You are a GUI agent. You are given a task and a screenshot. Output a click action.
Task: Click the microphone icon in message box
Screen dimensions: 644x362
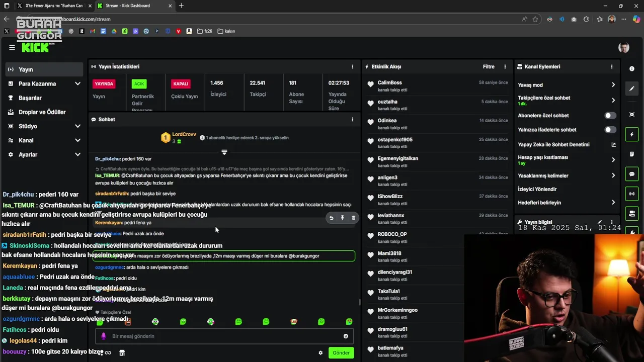(104, 336)
